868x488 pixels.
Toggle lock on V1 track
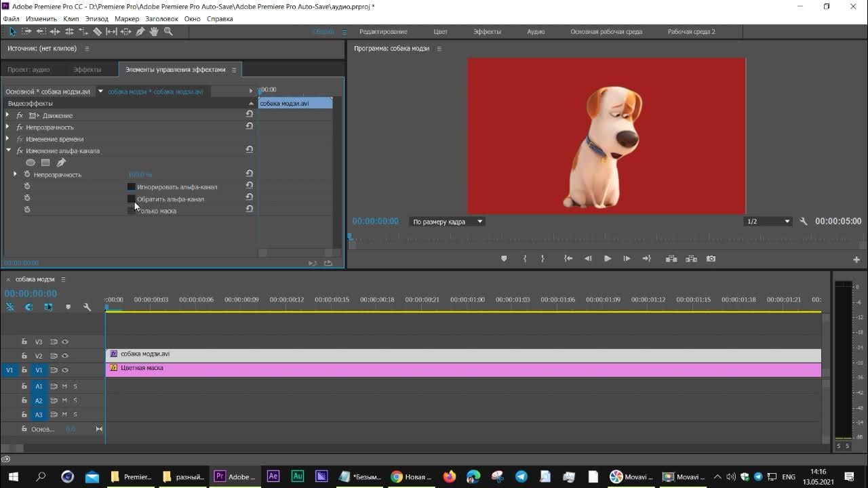click(24, 370)
